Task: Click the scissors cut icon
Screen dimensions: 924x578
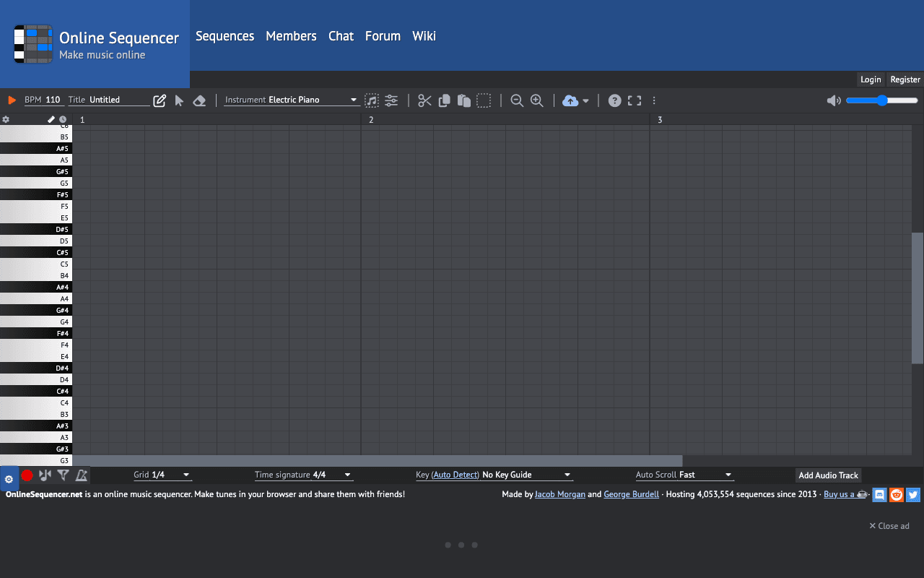Action: [424, 100]
